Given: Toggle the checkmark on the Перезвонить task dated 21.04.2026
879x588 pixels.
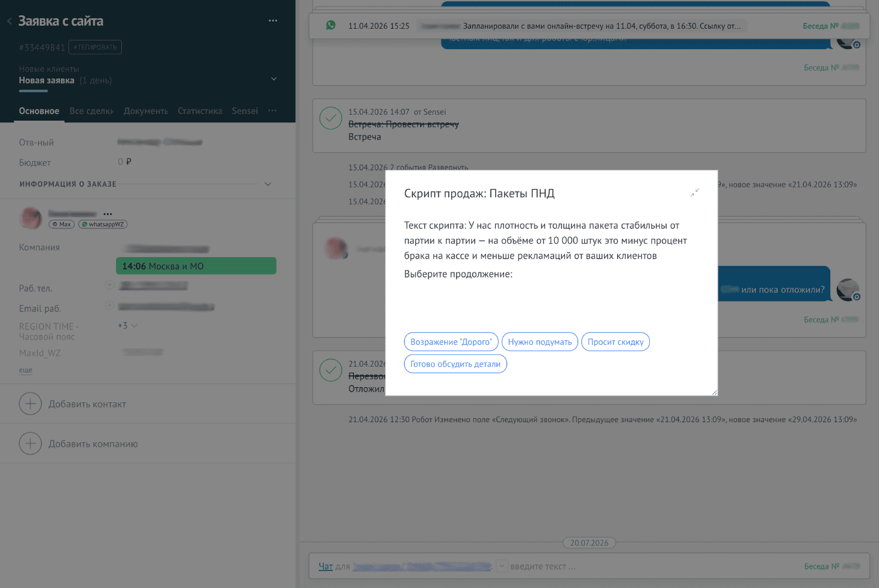Looking at the screenshot, I should tap(331, 370).
